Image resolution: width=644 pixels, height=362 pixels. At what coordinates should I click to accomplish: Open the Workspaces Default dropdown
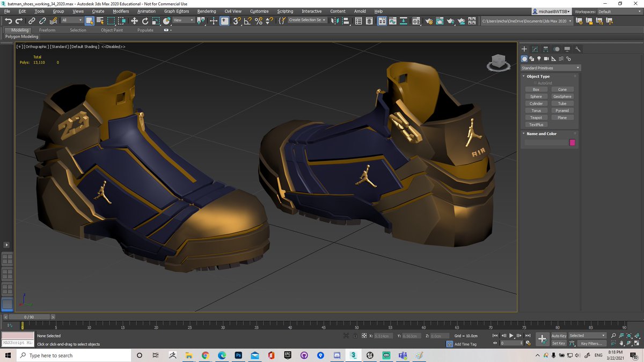pos(619,11)
